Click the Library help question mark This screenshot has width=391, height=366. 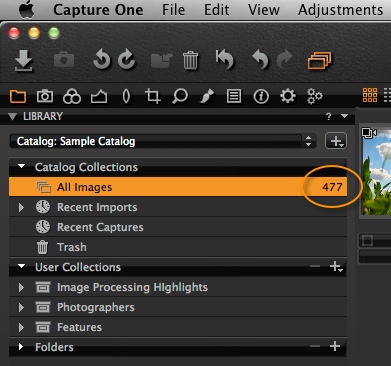[x=329, y=116]
